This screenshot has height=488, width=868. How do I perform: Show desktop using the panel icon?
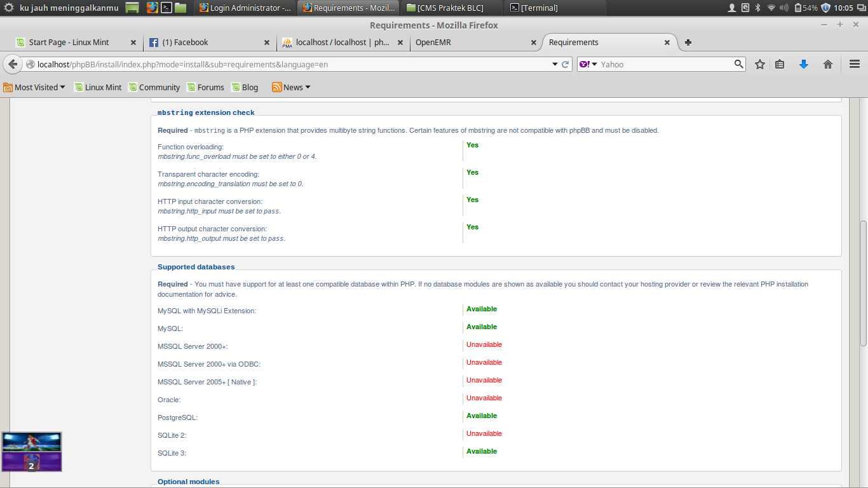(x=132, y=8)
